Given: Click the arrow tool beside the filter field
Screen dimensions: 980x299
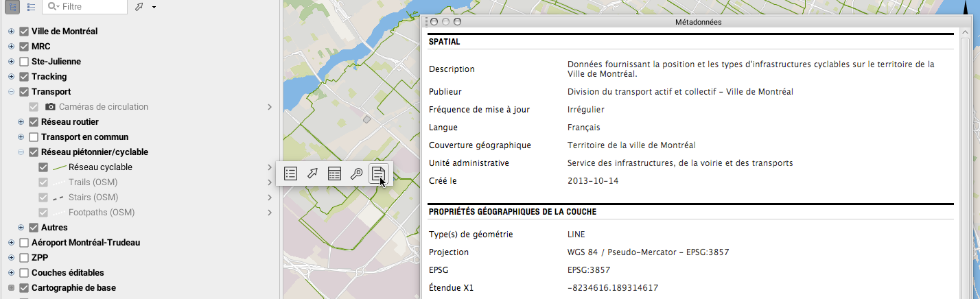Looking at the screenshot, I should coord(139,7).
